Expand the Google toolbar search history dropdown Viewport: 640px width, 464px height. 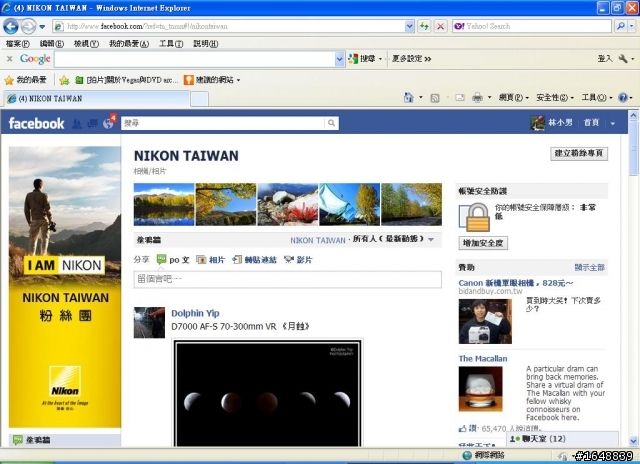coord(340,59)
